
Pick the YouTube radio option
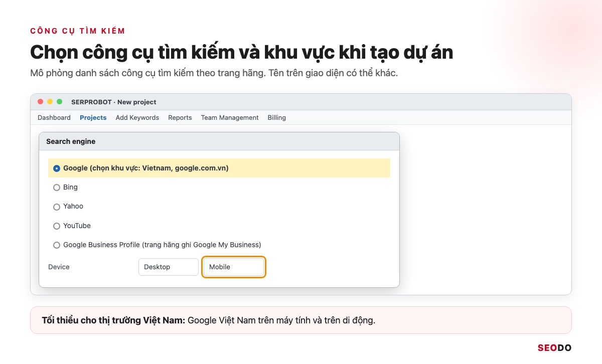tap(57, 226)
